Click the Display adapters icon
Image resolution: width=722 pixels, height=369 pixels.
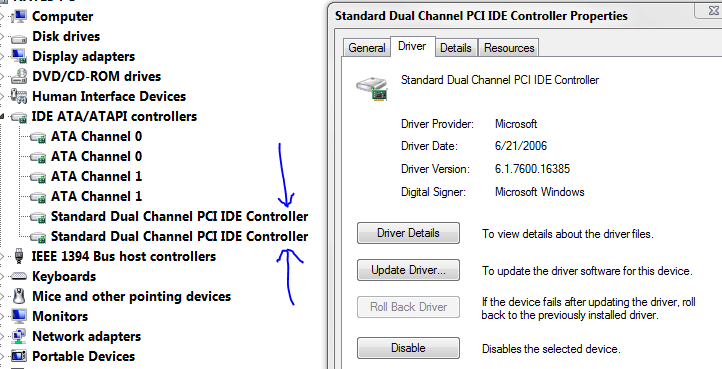[x=19, y=57]
